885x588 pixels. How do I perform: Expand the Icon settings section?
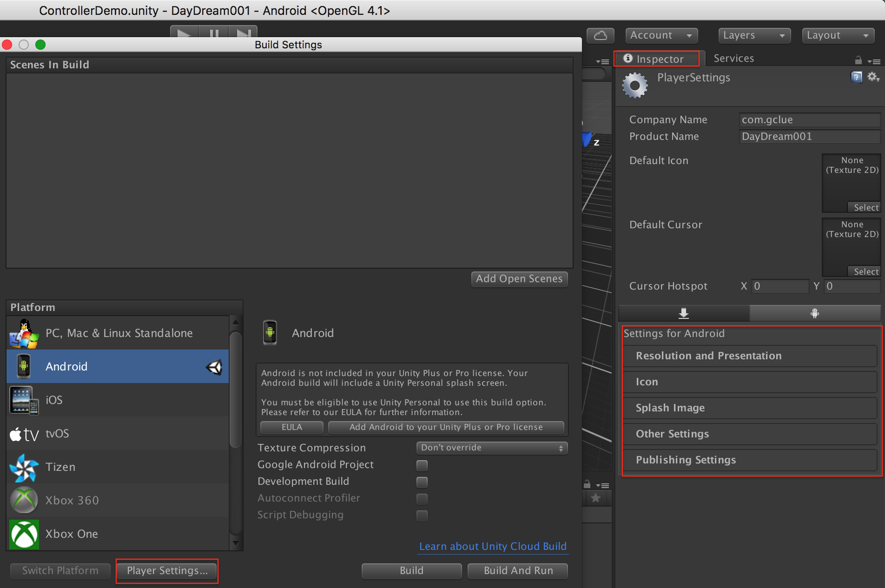click(x=750, y=382)
